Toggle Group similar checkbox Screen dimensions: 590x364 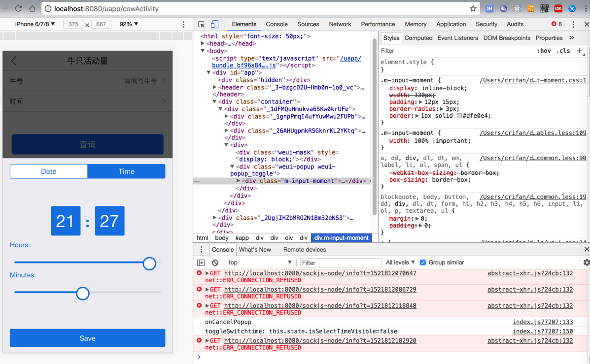pyautogui.click(x=423, y=263)
